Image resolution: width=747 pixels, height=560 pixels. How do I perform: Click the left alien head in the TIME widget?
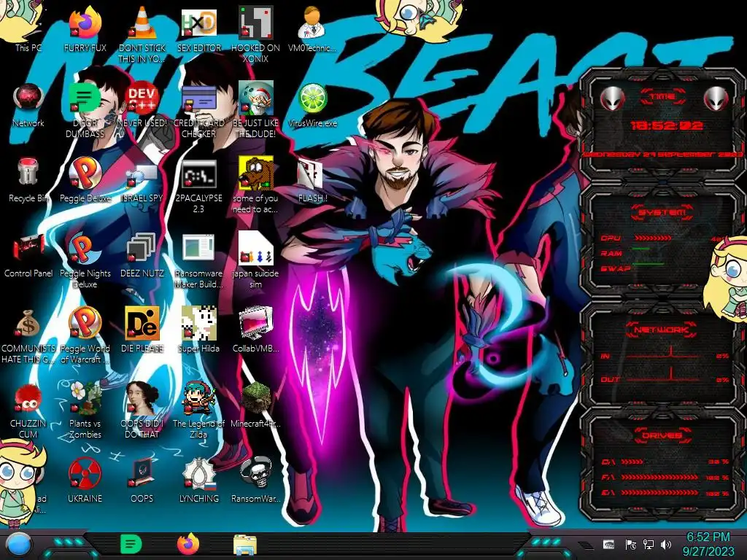tap(612, 99)
